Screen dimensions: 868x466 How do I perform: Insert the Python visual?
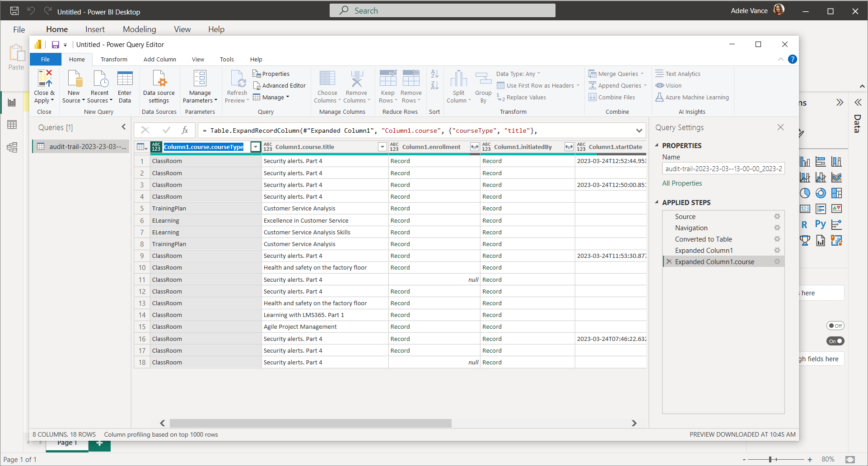(821, 224)
